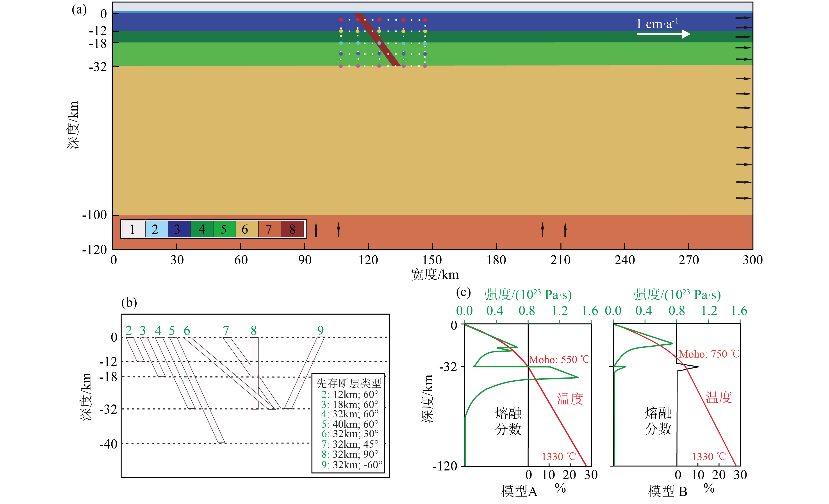
Task: Click the '-100' depth tick label
Action: coord(94,215)
